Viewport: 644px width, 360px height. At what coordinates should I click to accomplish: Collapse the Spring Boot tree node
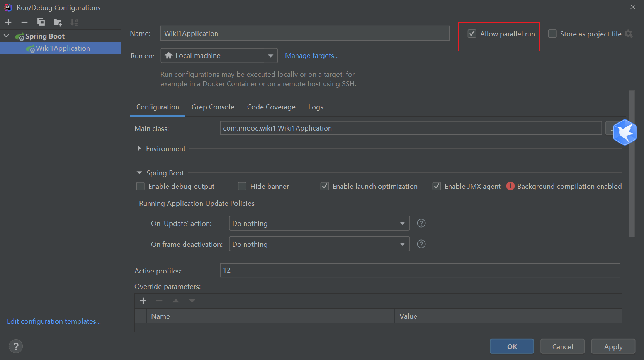click(7, 36)
